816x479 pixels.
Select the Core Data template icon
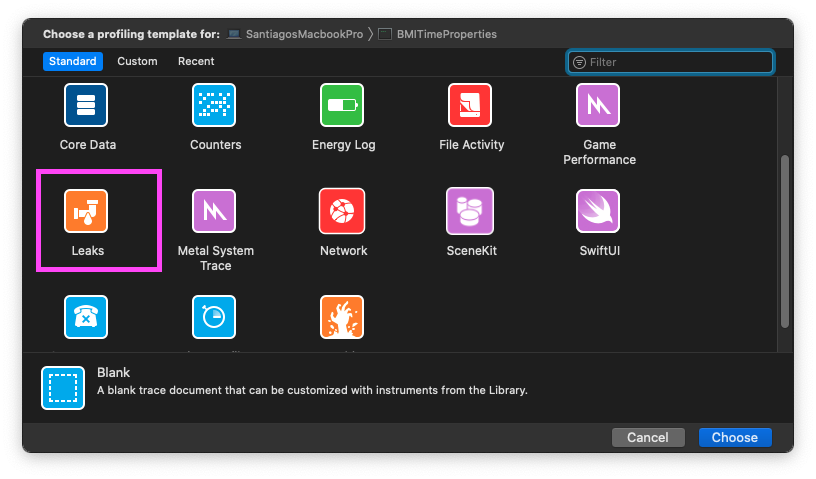coord(86,105)
